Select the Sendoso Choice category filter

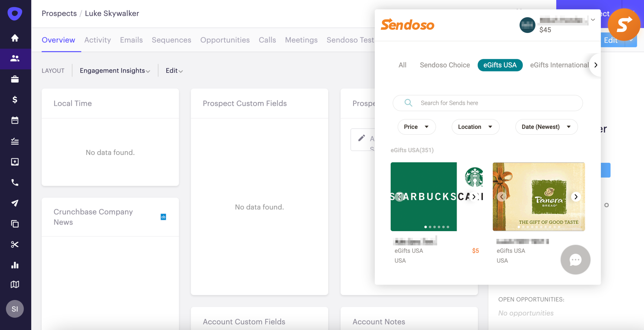(444, 65)
